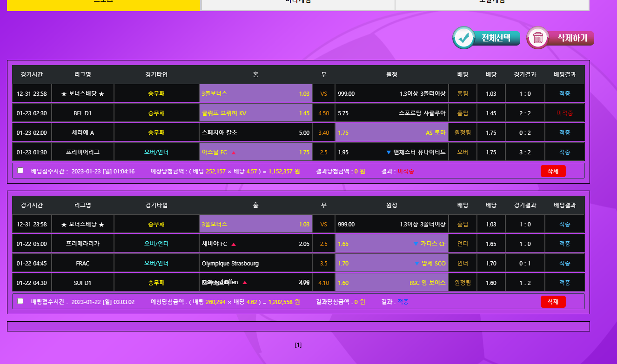Click the Olympique Strasbourg home cell
The height and width of the screenshot is (364, 617).
(x=255, y=264)
